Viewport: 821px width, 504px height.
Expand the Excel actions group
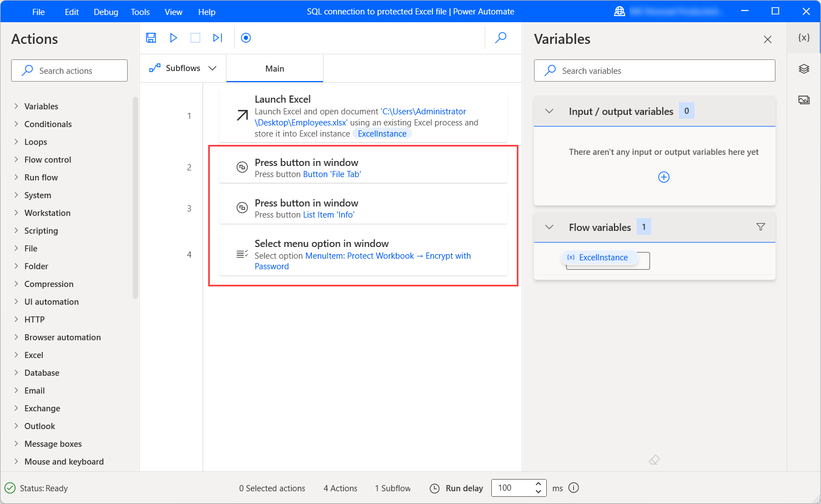33,355
